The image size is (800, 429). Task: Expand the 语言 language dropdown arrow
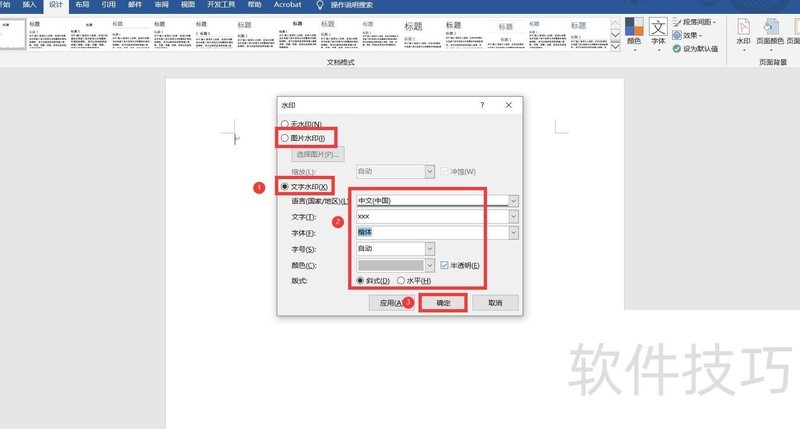click(x=514, y=201)
